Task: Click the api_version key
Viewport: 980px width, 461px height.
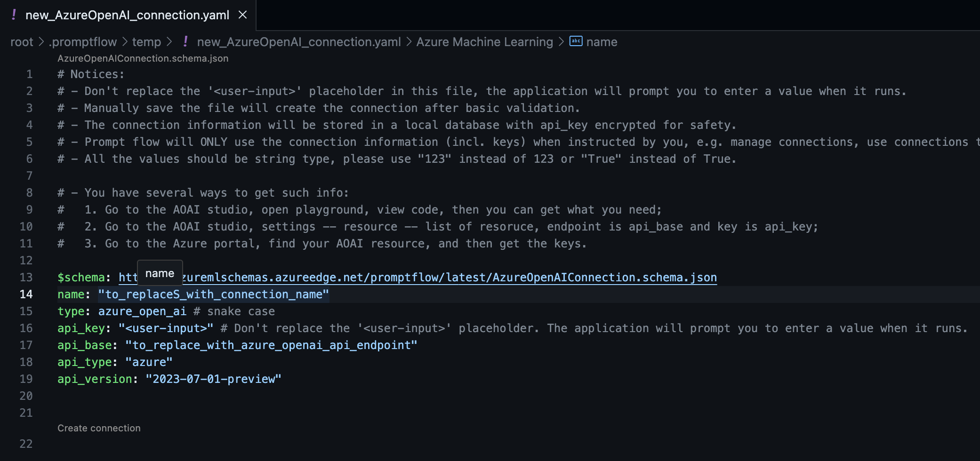Action: tap(95, 379)
